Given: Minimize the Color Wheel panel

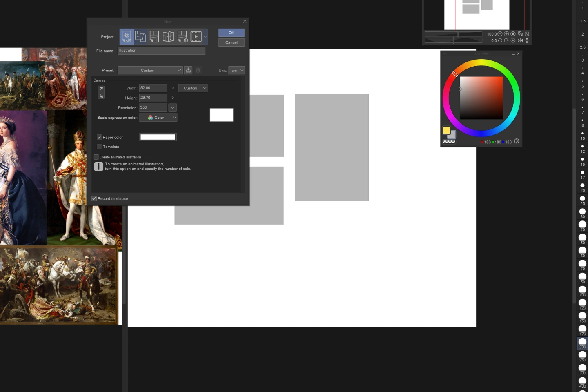Looking at the screenshot, I should pos(513,54).
